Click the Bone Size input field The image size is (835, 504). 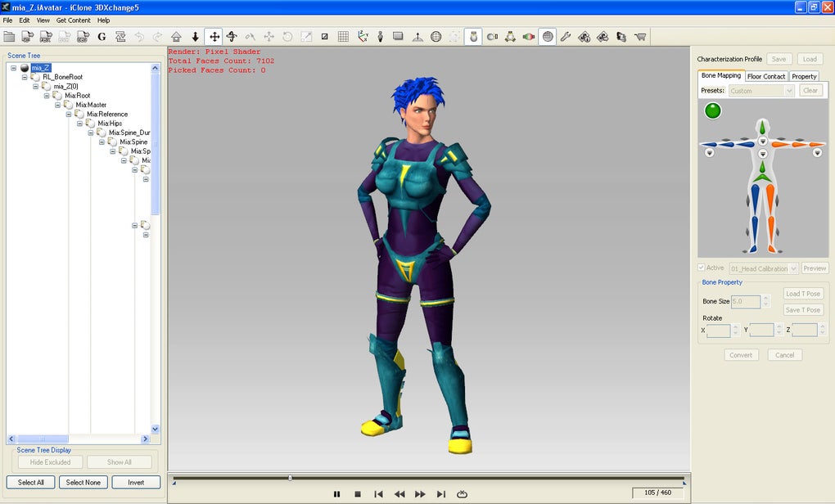point(746,301)
